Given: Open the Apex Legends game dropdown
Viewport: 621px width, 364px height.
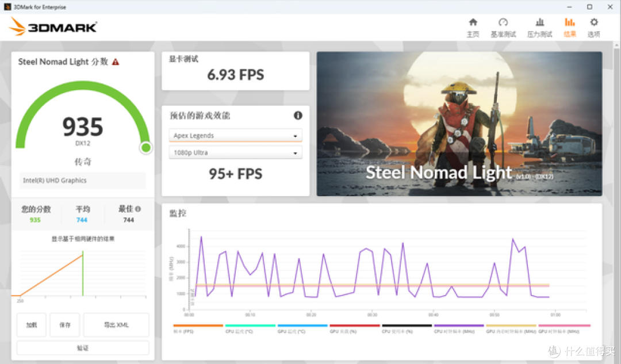Looking at the screenshot, I should [236, 136].
